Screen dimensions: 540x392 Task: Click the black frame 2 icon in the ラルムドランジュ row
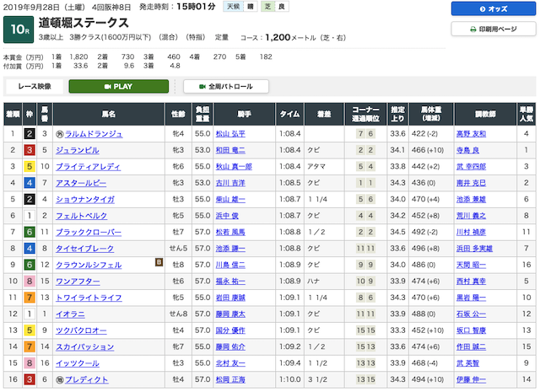pyautogui.click(x=30, y=133)
